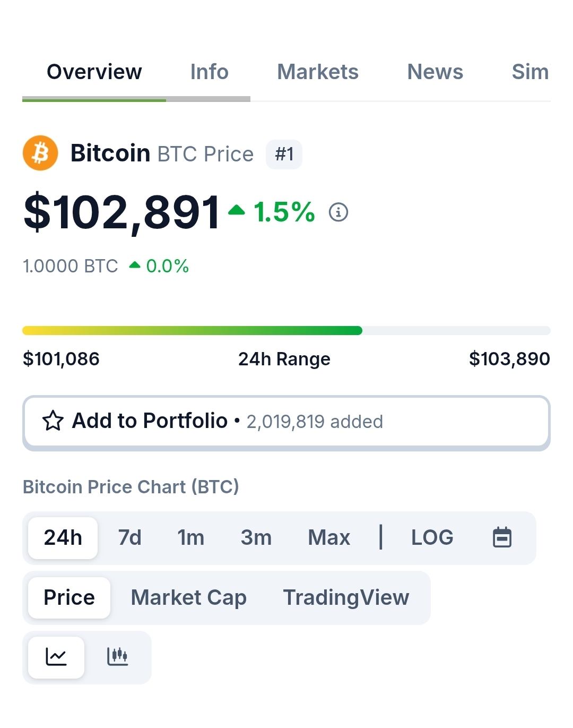Screen dimensions: 573x728
Task: Switch to candlestick chart view
Action: click(x=117, y=657)
